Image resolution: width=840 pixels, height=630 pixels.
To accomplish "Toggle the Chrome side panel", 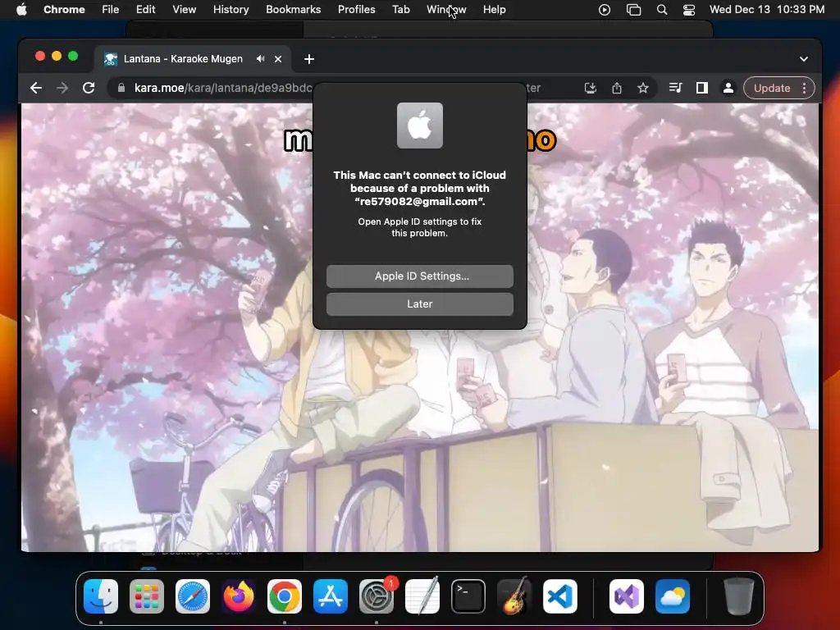I will tap(702, 88).
